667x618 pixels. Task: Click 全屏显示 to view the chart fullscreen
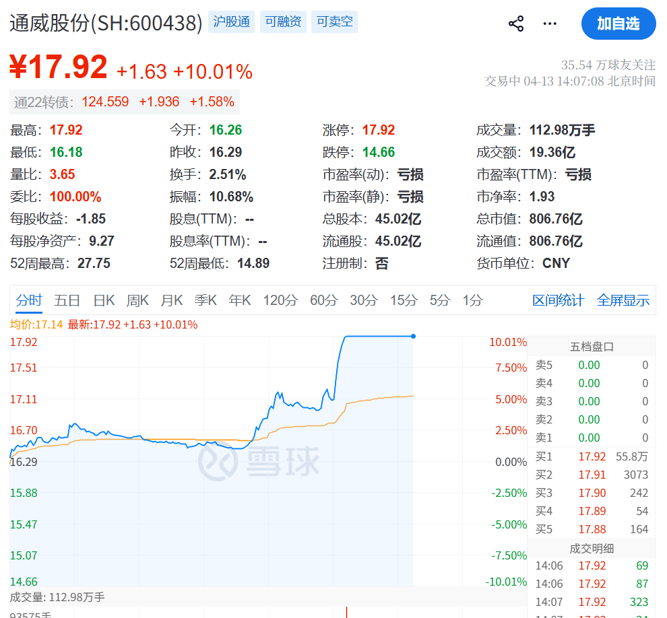[623, 300]
